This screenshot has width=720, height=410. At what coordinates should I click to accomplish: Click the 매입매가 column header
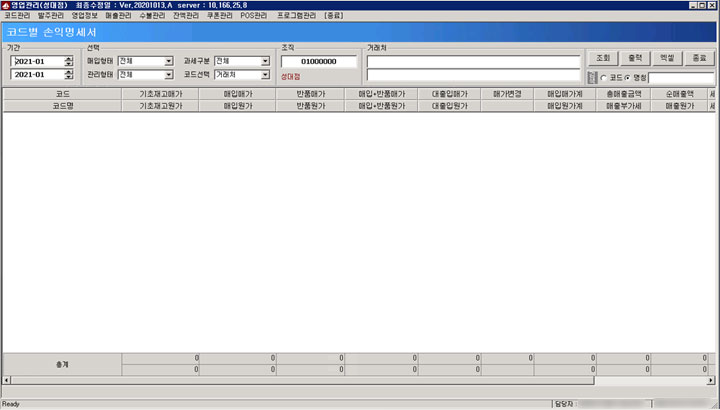tap(238, 94)
